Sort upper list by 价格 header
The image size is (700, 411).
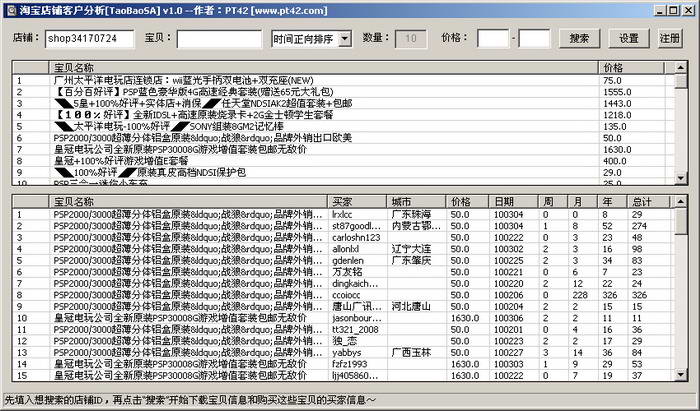(x=631, y=68)
